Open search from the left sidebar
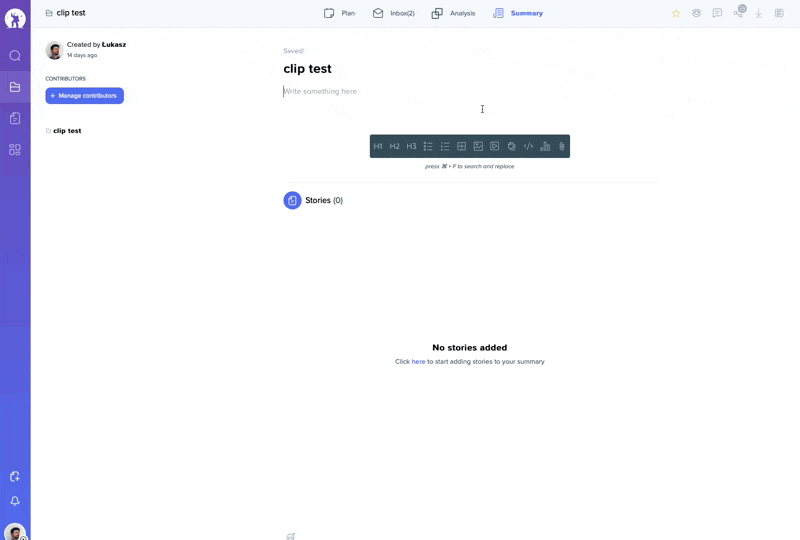 point(15,56)
